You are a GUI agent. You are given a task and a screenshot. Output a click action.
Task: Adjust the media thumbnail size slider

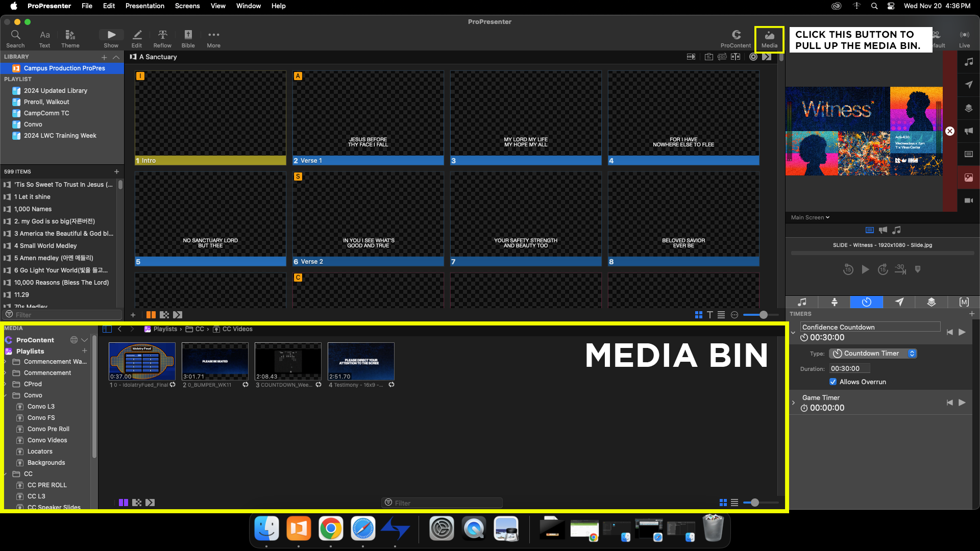(x=754, y=503)
